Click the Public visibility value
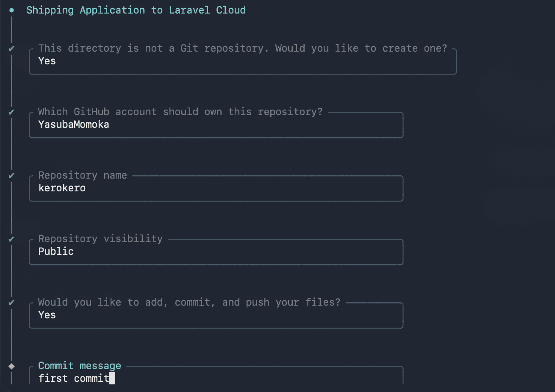The image size is (555, 392). click(56, 251)
